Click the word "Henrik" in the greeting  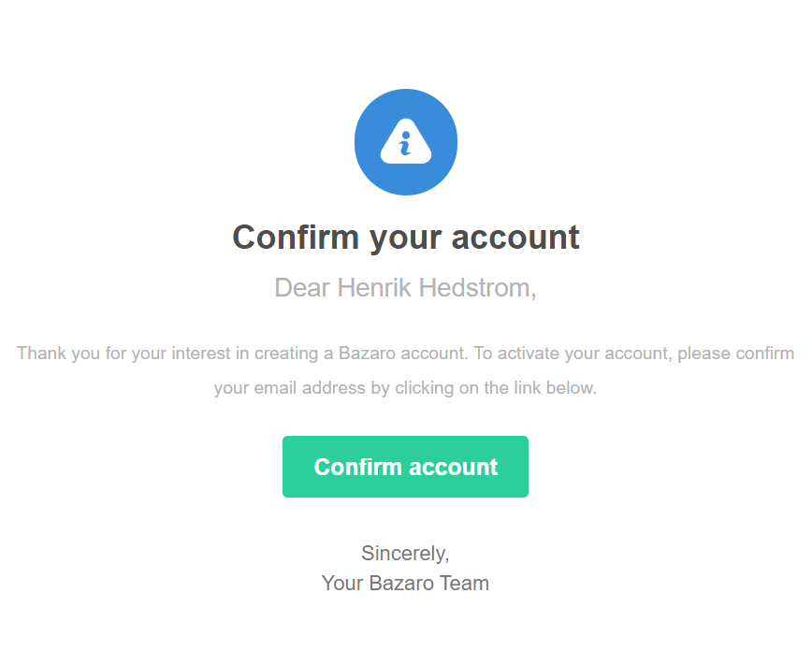coord(374,288)
